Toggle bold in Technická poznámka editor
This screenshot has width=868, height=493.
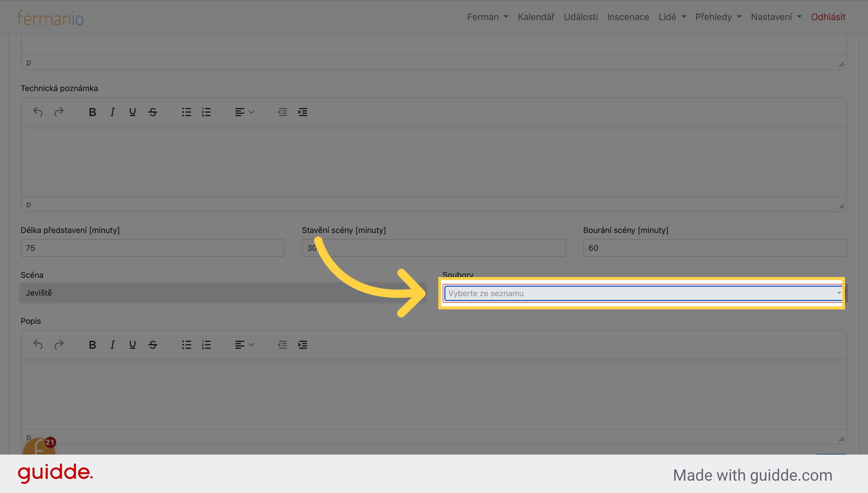coord(92,112)
